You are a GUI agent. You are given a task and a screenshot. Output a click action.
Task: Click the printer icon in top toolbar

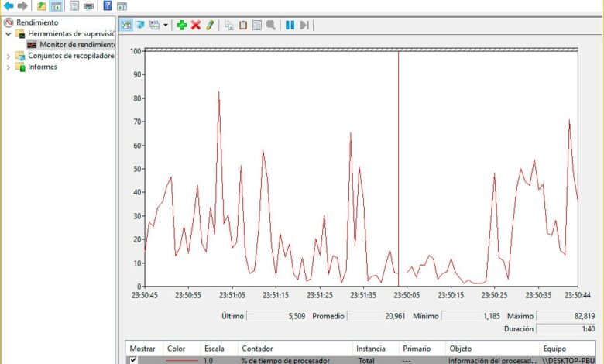[x=89, y=5]
